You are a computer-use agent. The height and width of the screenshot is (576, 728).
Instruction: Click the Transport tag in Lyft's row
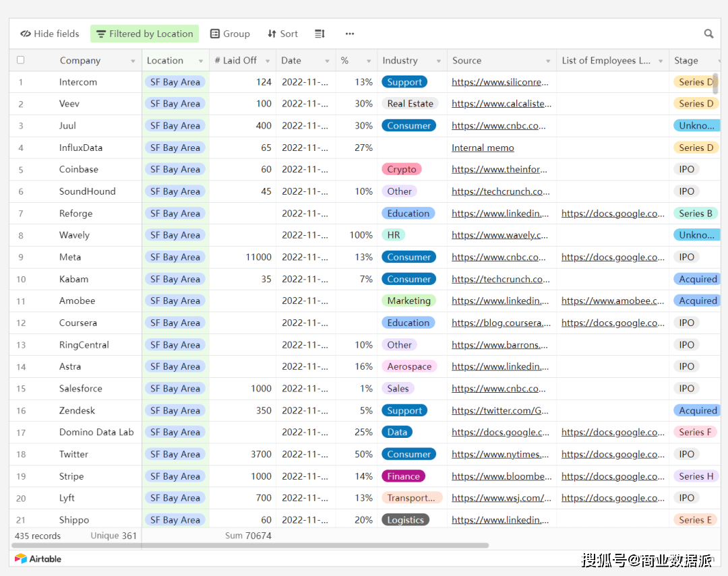click(x=412, y=498)
